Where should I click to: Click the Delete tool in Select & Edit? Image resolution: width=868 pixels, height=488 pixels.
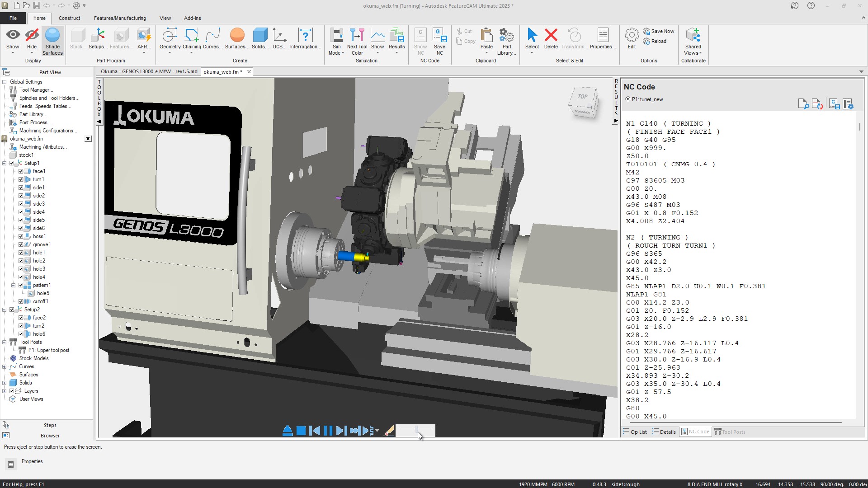(551, 38)
